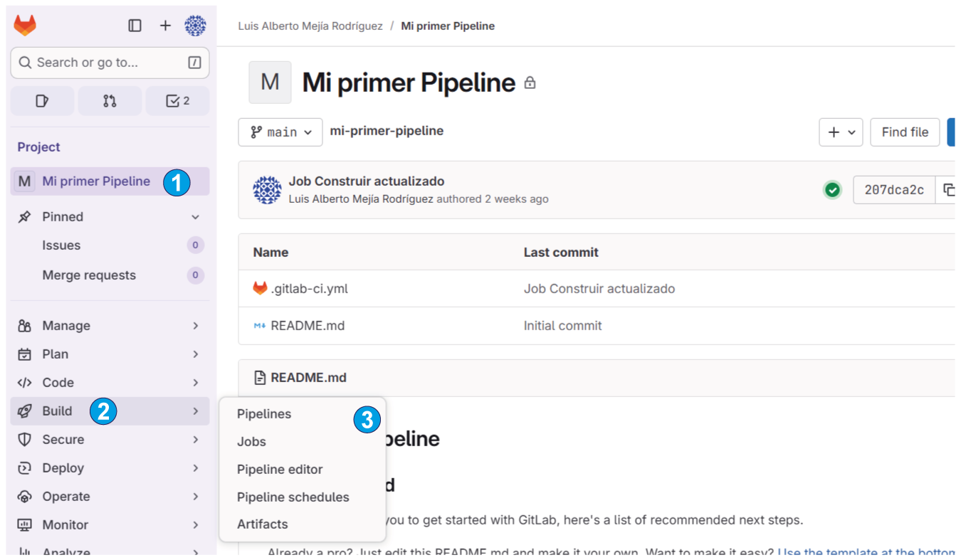961x560 pixels.
Task: Click the green pipeline passed status icon
Action: 832,190
